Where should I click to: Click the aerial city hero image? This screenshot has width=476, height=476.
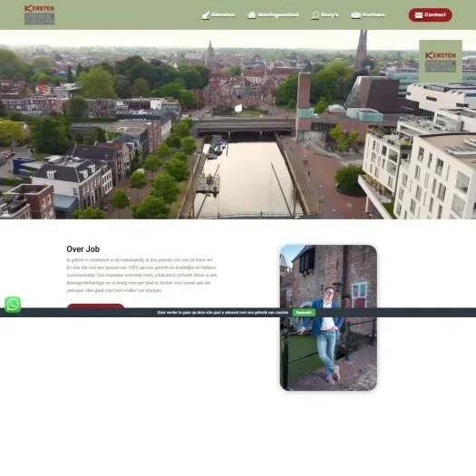[x=238, y=124]
